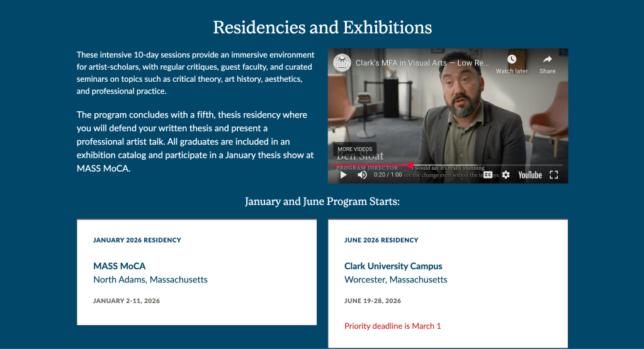
Task: Click the JANUARY 2026 RESIDENCY label
Action: (137, 240)
